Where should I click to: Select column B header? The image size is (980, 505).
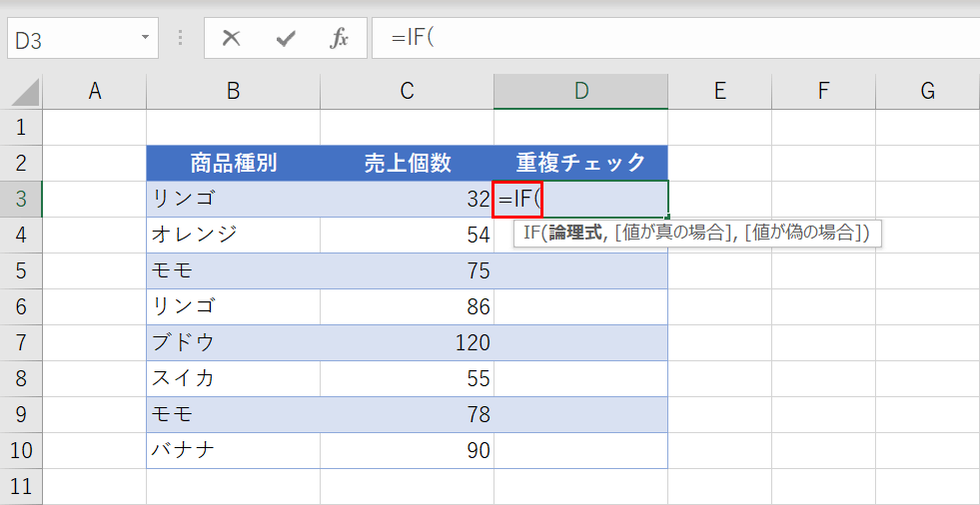coord(233,92)
